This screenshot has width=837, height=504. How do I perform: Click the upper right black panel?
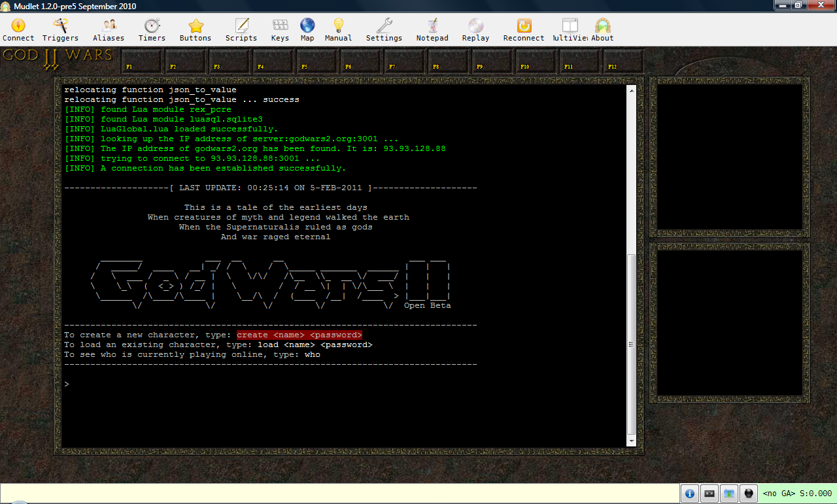click(x=730, y=156)
